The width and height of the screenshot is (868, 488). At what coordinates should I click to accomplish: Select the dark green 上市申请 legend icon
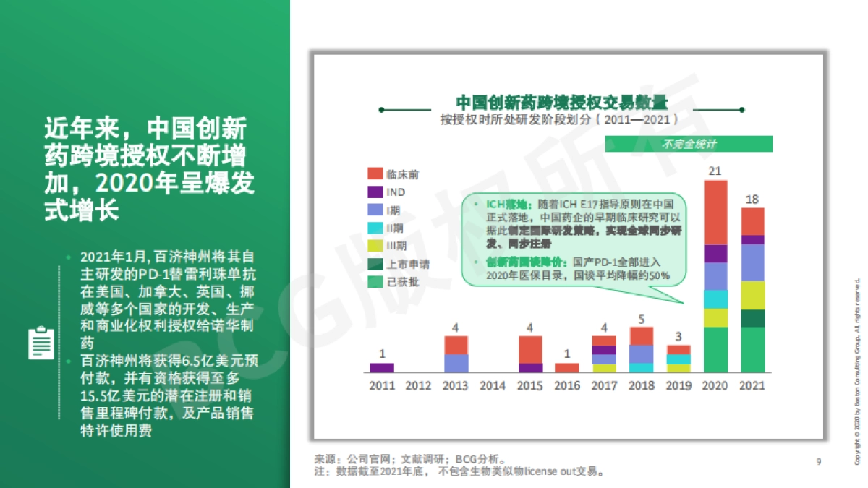click(x=374, y=265)
